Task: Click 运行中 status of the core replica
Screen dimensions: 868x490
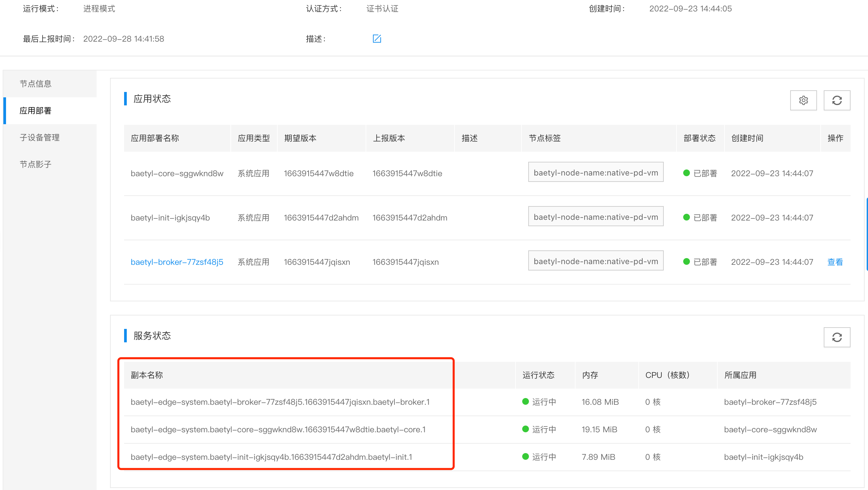Action: coord(539,430)
